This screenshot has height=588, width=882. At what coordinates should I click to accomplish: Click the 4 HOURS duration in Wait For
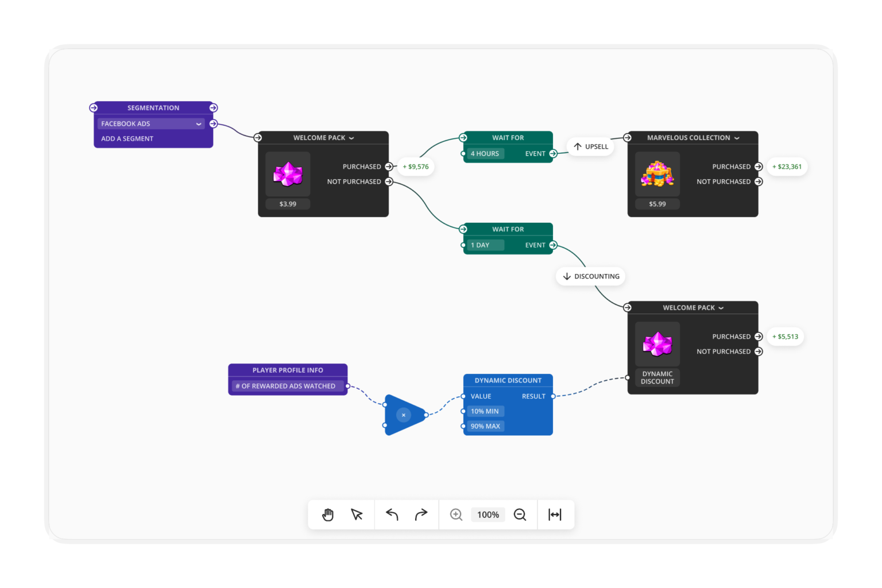click(485, 153)
